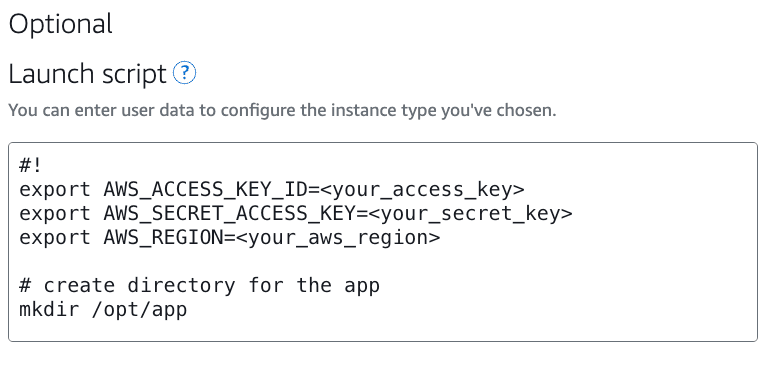Click the word 'export' on the first export line

[55, 190]
